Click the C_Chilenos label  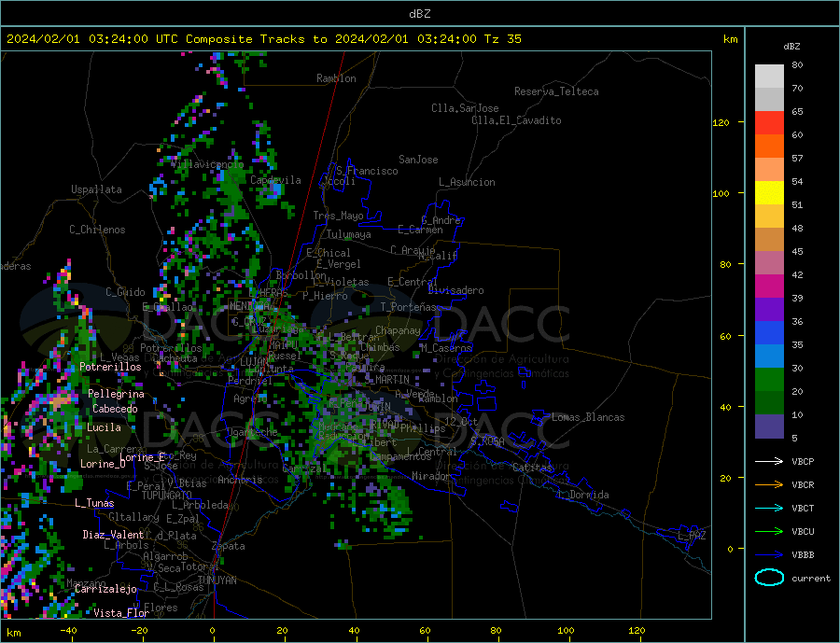(97, 230)
